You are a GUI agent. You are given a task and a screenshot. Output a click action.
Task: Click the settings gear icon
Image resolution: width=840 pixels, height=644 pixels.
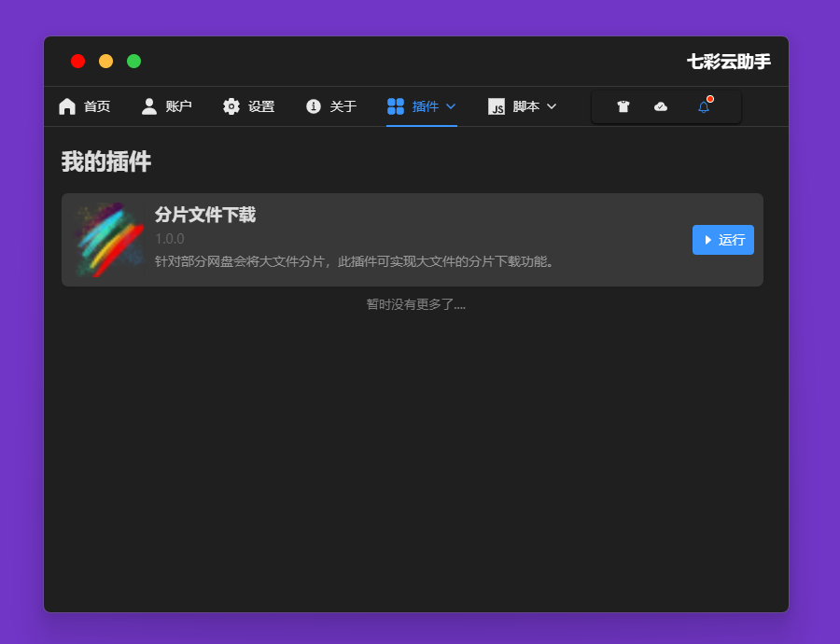[x=231, y=106]
